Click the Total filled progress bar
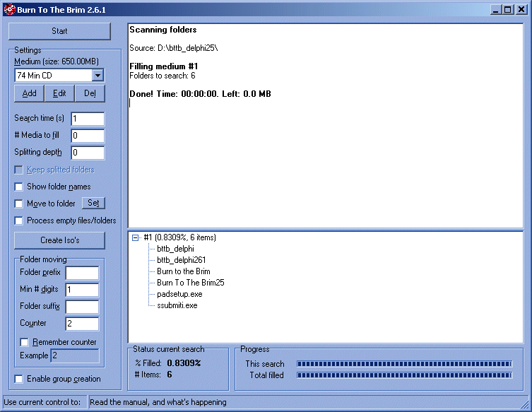Image resolution: width=532 pixels, height=412 pixels. (x=404, y=375)
